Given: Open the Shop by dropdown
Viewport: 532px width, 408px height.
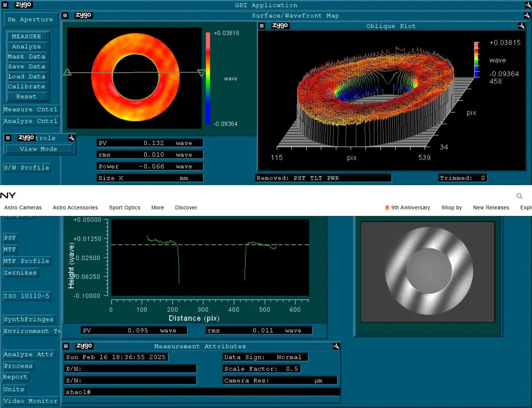Looking at the screenshot, I should point(451,207).
